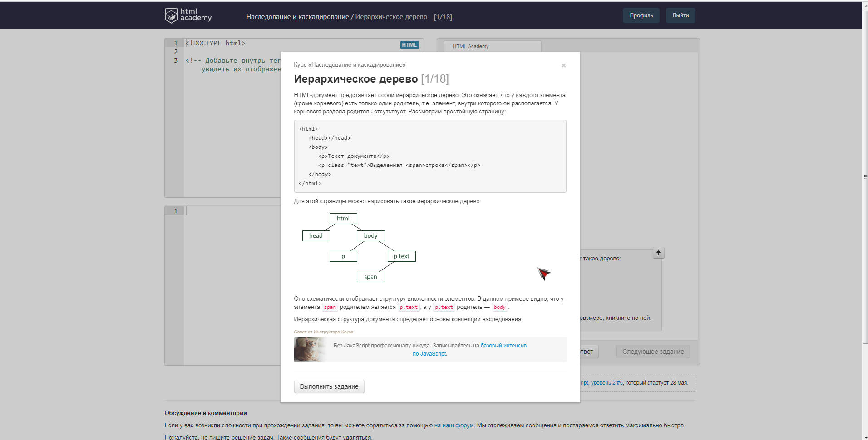
Task: Click the up-arrow collapse button
Action: (658, 253)
